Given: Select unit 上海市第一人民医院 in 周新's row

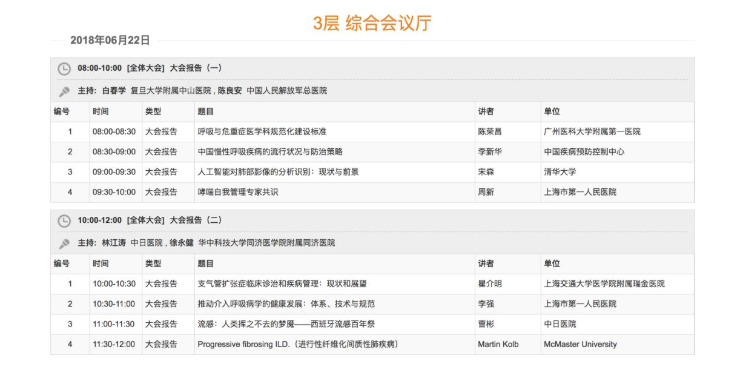Looking at the screenshot, I should [x=580, y=192].
